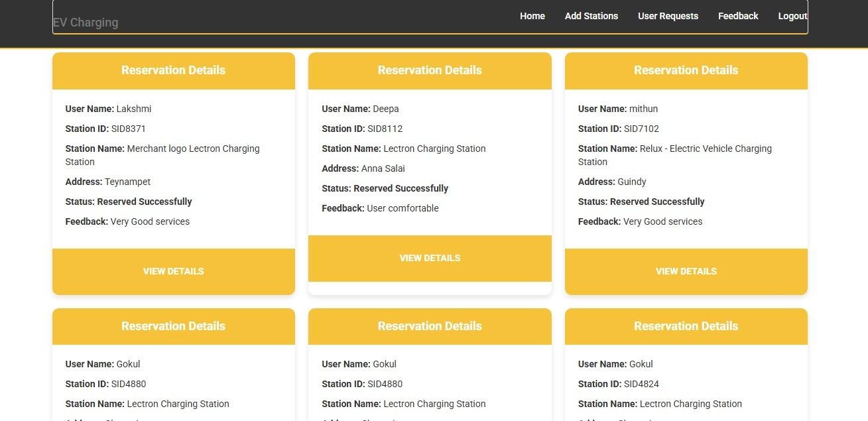Viewport: 868px width, 421px height.
Task: Click the "User comfortable" feedback text
Action: [x=403, y=208]
